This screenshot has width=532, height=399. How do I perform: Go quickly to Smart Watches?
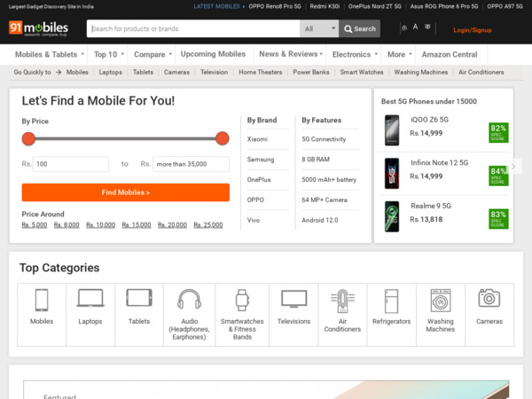coord(362,73)
